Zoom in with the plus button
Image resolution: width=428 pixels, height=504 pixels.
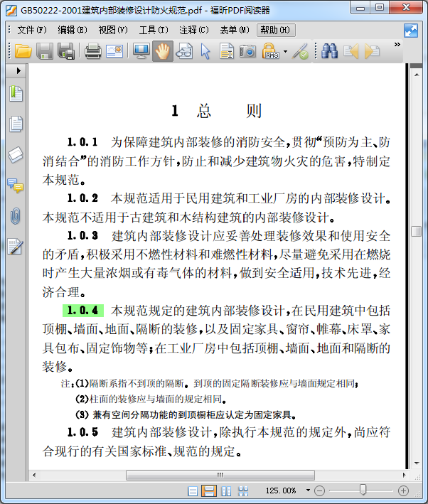pos(404,490)
